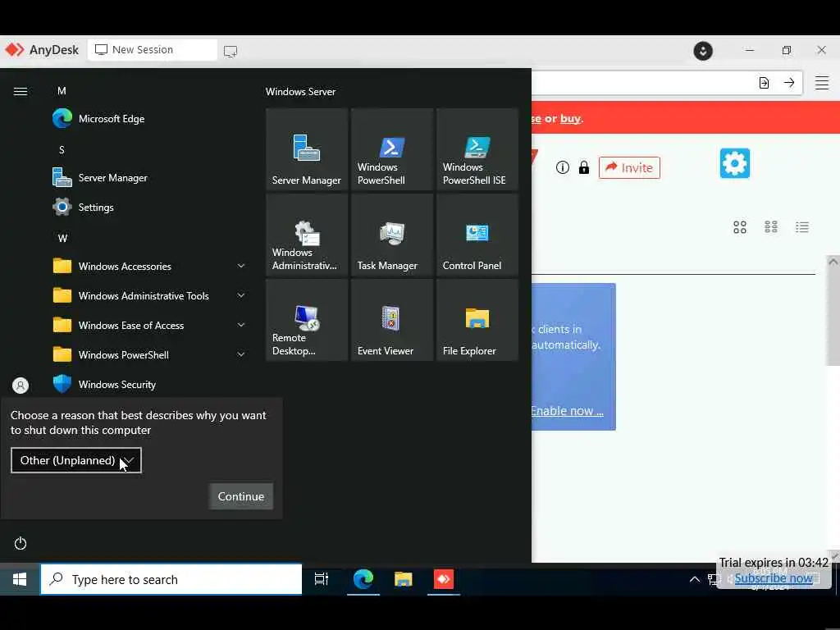Follow the Enable now link
The image size is (840, 630).
tap(567, 411)
